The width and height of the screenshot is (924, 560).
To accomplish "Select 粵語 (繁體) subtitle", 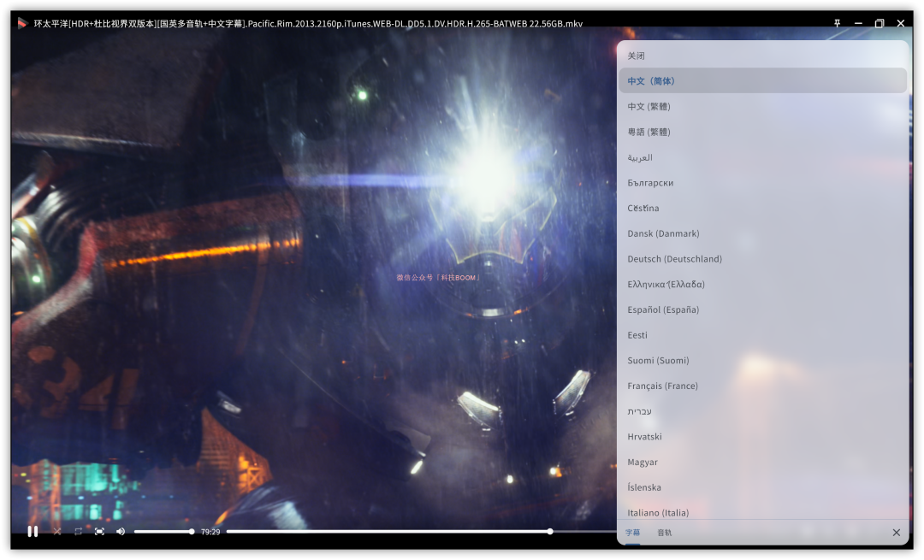I will click(x=762, y=132).
